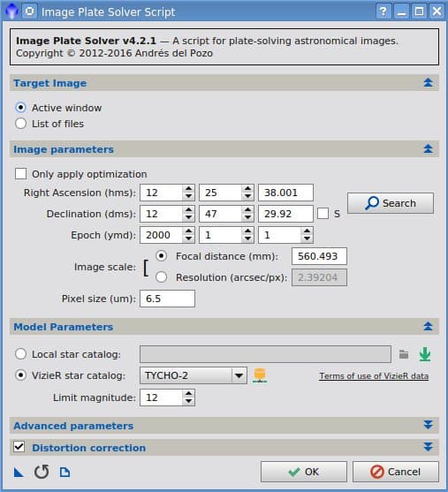Collapse the Model Parameters section
Viewport: 448px width, 492px height.
(x=429, y=326)
